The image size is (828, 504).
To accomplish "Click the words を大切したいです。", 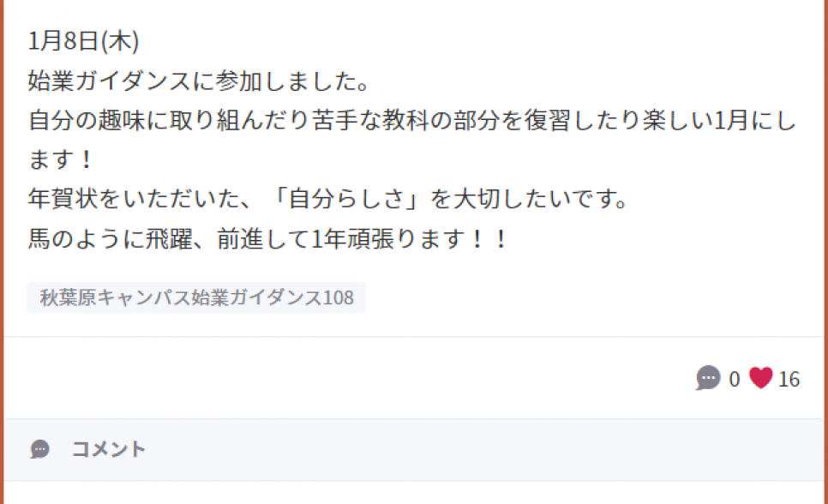I will (529, 199).
